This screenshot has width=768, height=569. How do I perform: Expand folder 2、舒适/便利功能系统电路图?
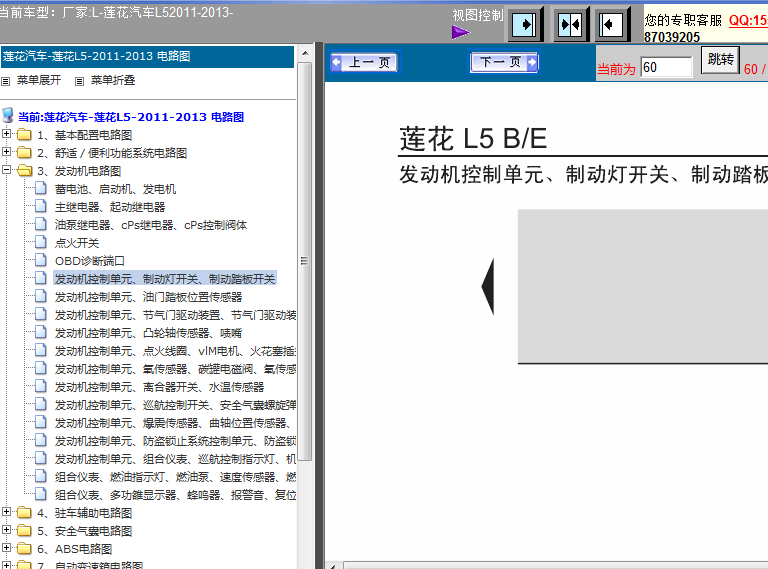[x=6, y=151]
